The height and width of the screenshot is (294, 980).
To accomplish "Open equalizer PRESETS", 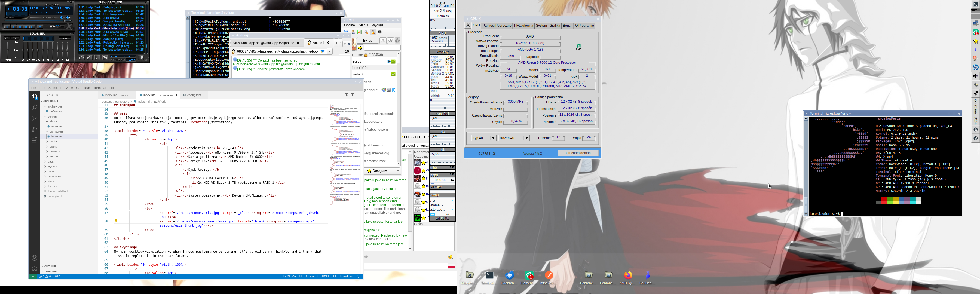I will (65, 38).
